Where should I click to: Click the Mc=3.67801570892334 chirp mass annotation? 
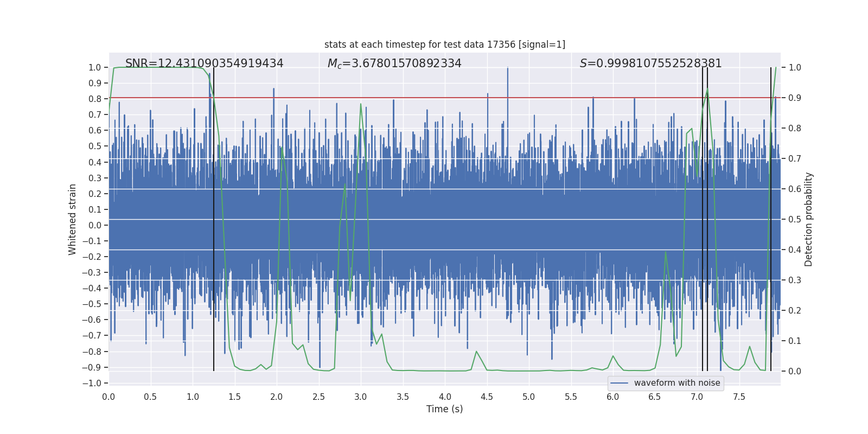(x=394, y=63)
